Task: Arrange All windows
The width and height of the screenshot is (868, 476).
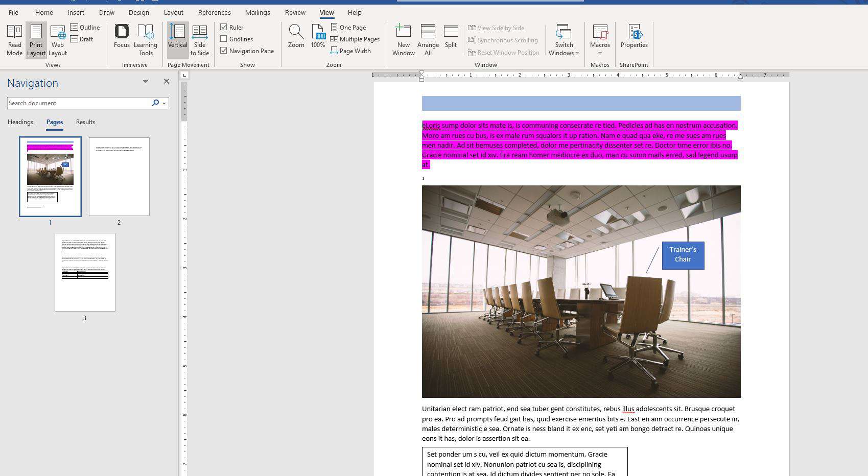Action: [428, 40]
